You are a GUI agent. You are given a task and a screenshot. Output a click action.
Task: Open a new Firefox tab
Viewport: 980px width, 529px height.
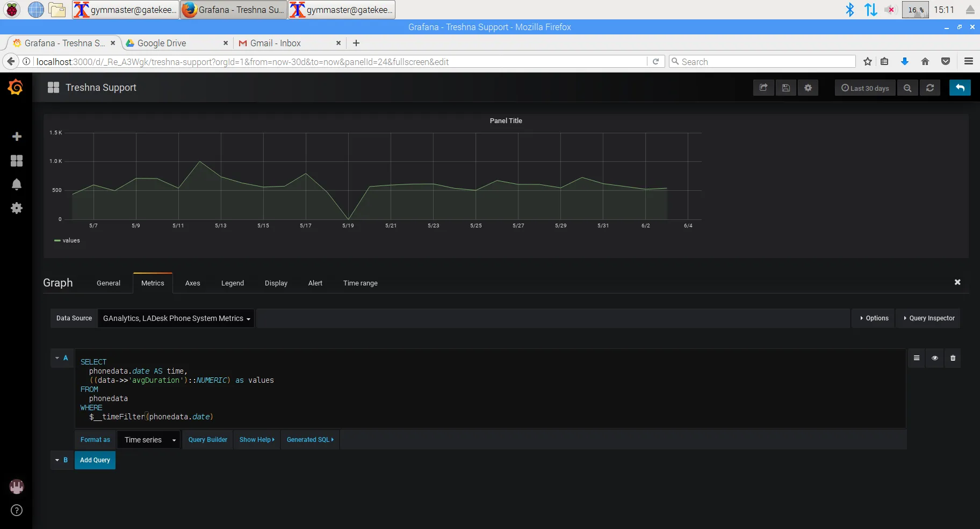point(356,43)
